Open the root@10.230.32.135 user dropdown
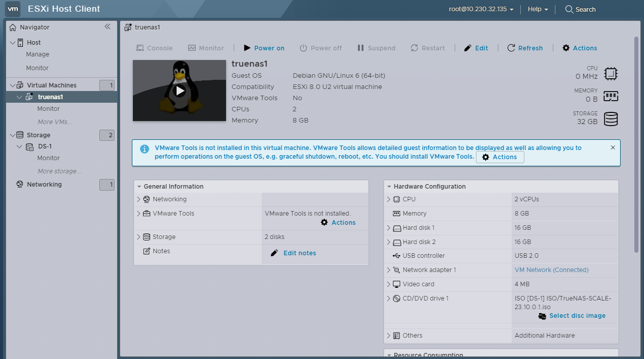The image size is (644, 359). coord(481,9)
